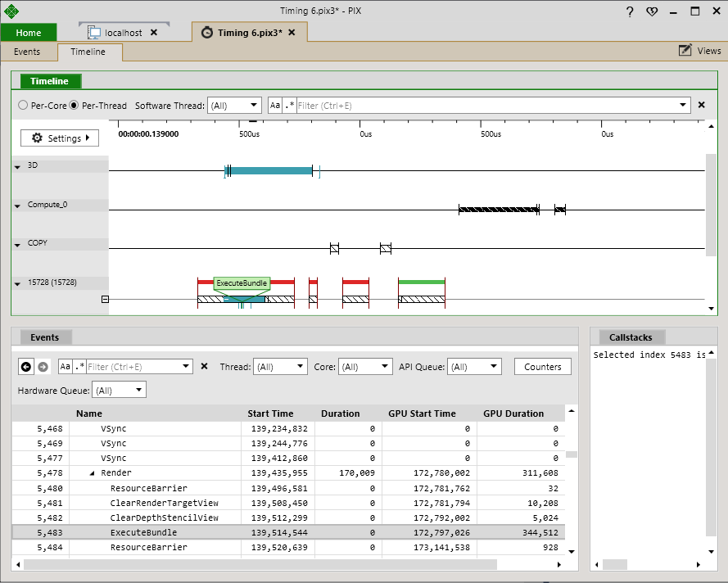Screen dimensions: 728x583
Task: Click the feedback heart icon
Action: tap(652, 11)
